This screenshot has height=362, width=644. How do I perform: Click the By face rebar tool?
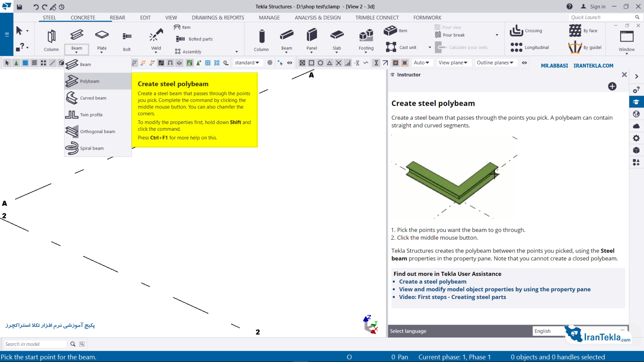[583, 31]
